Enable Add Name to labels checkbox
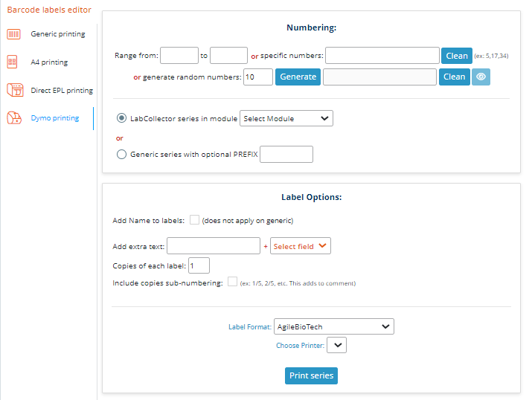532x400 pixels. (x=194, y=219)
